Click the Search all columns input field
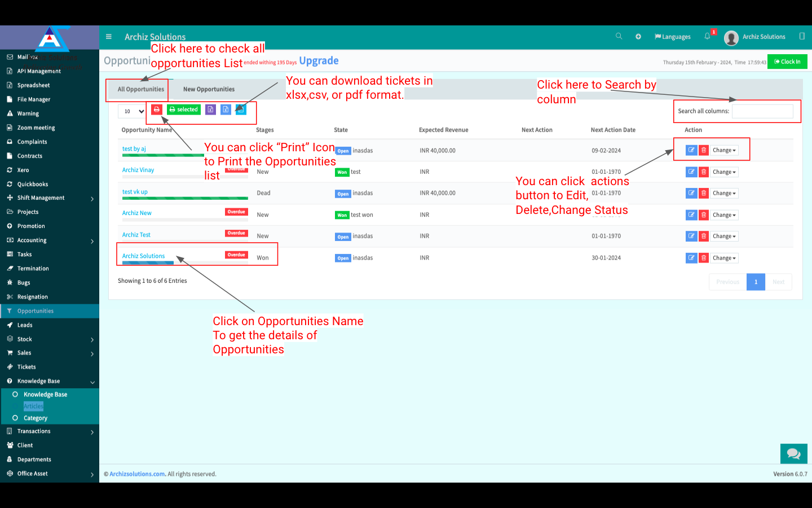This screenshot has width=812, height=508. [762, 111]
